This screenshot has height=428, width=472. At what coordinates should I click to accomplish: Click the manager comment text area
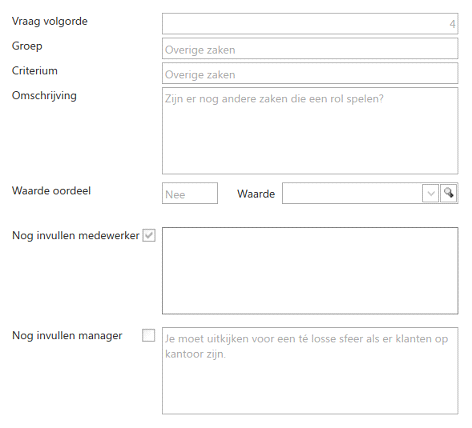coord(310,371)
